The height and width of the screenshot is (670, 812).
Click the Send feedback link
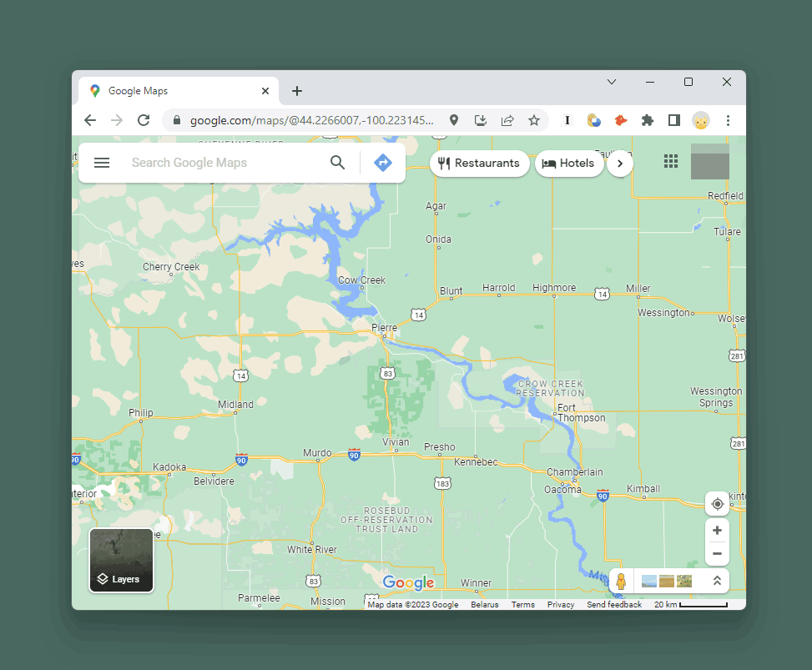pyautogui.click(x=614, y=604)
